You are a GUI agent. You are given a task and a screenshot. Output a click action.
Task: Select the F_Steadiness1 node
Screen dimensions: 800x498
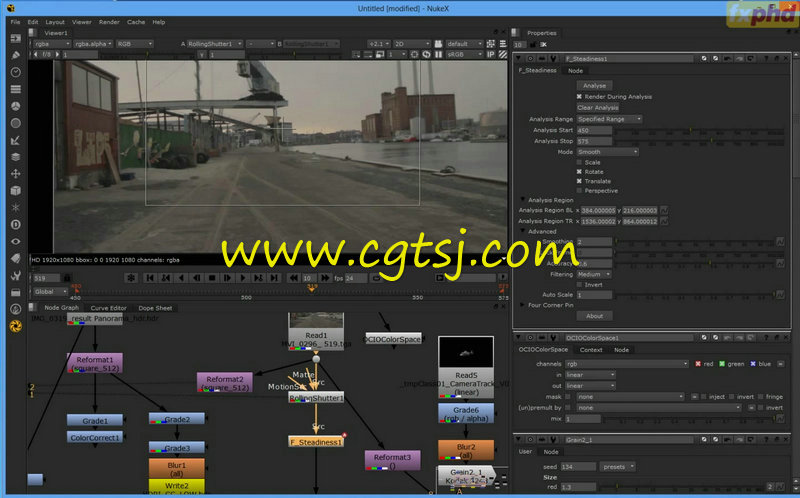pos(316,442)
